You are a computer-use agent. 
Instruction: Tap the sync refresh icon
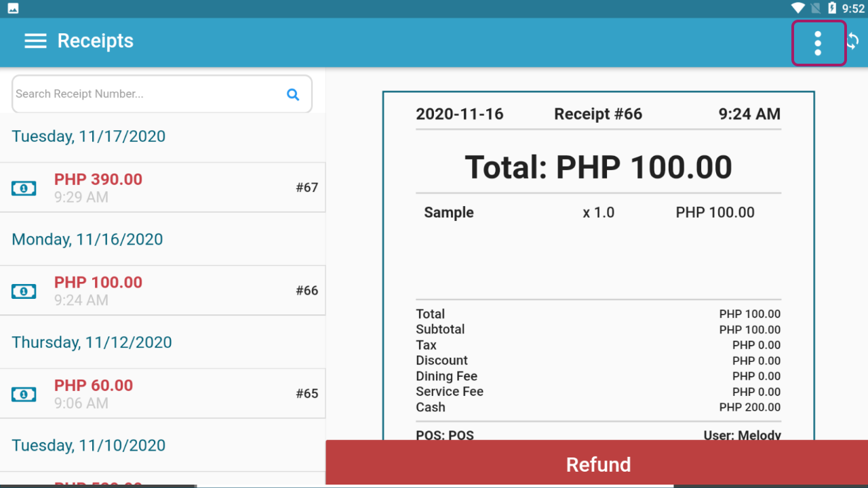(x=853, y=41)
